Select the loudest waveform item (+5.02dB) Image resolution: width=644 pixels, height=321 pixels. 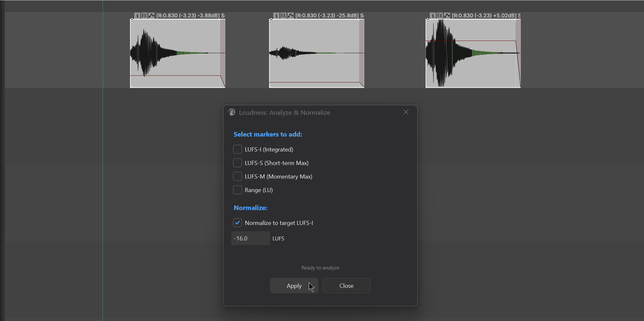tap(473, 53)
